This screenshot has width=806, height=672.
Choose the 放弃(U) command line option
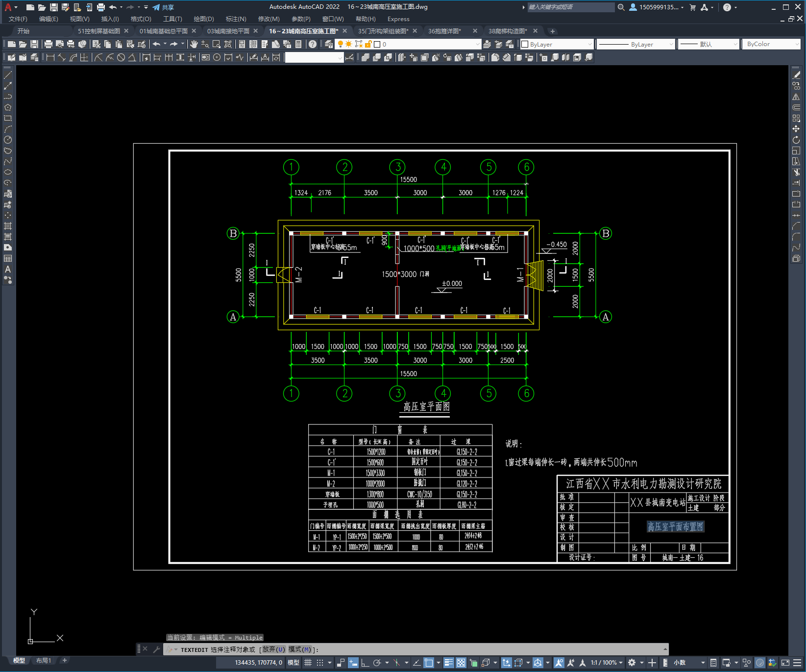(x=273, y=649)
